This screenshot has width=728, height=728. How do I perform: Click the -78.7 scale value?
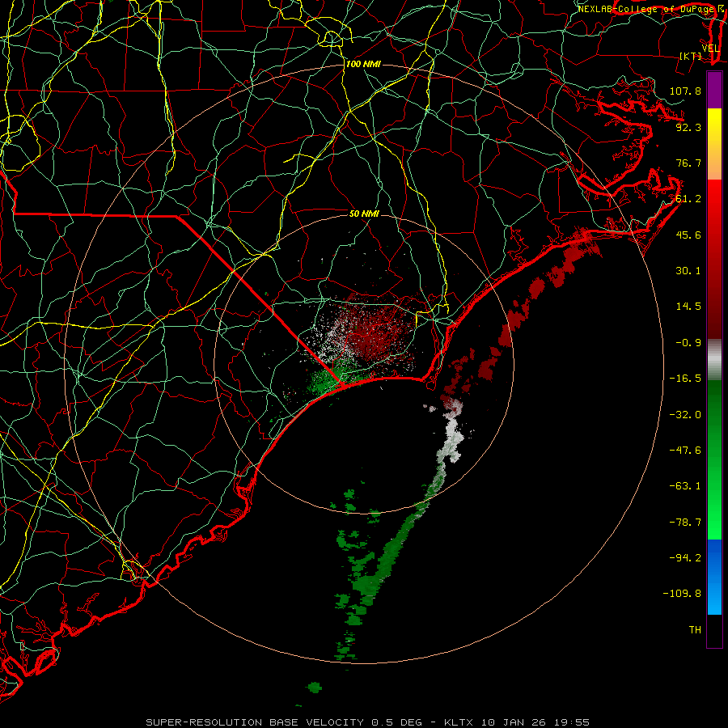pyautogui.click(x=685, y=523)
